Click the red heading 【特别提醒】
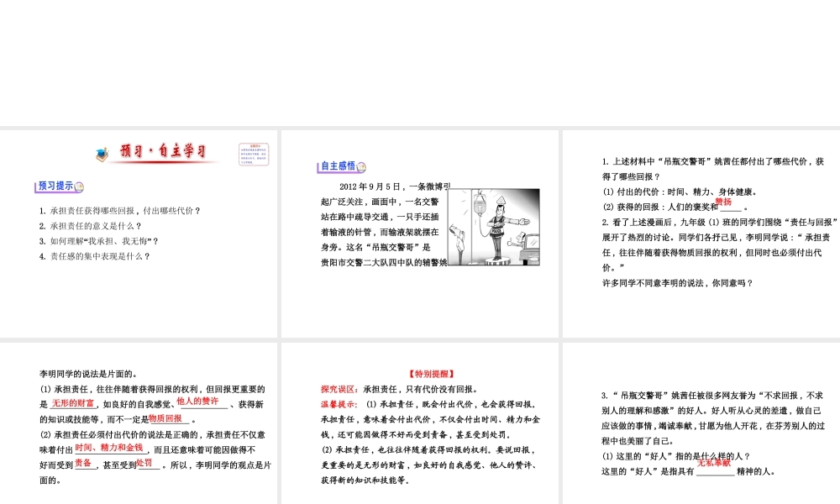This screenshot has width=840, height=504. (x=431, y=374)
